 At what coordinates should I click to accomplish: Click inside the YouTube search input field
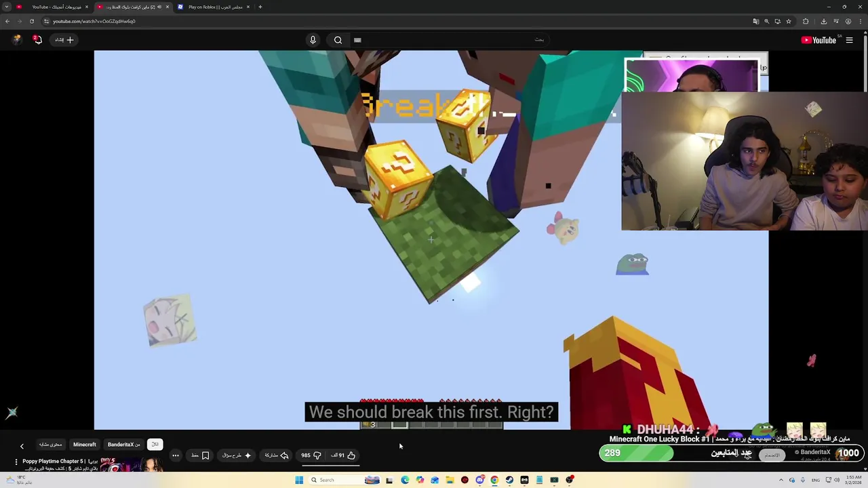[448, 40]
